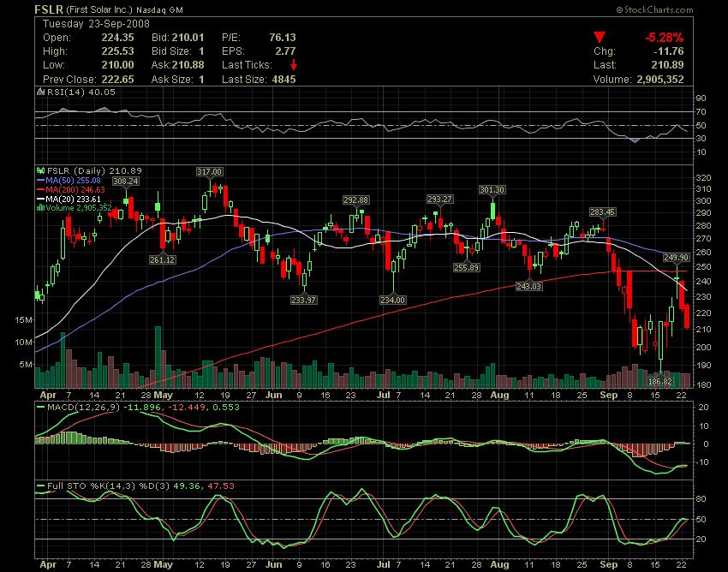The height and width of the screenshot is (572, 728).
Task: Click the 293.27 high price label
Action: pos(439,200)
